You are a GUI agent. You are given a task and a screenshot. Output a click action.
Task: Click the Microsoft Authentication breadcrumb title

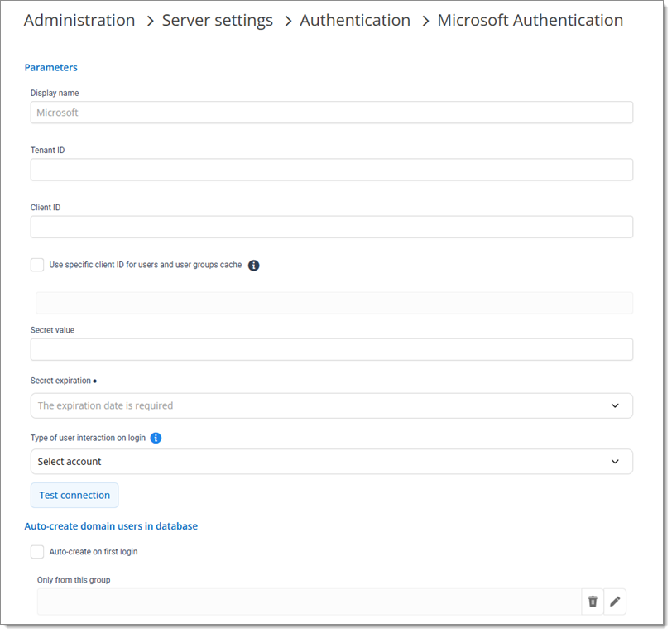click(x=530, y=21)
